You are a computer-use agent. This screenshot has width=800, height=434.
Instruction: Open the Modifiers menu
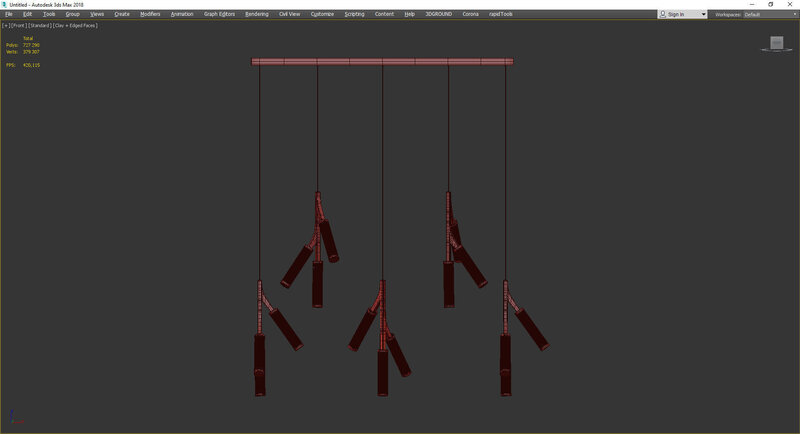click(x=150, y=14)
